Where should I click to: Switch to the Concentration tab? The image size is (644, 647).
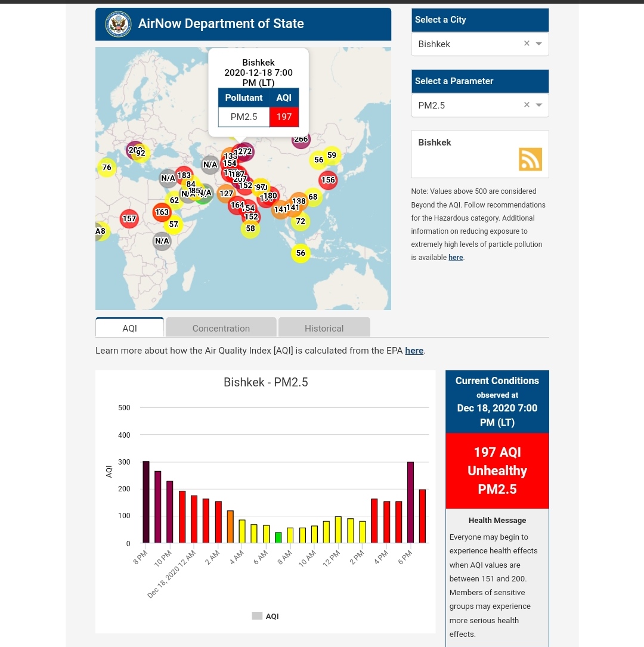click(221, 328)
